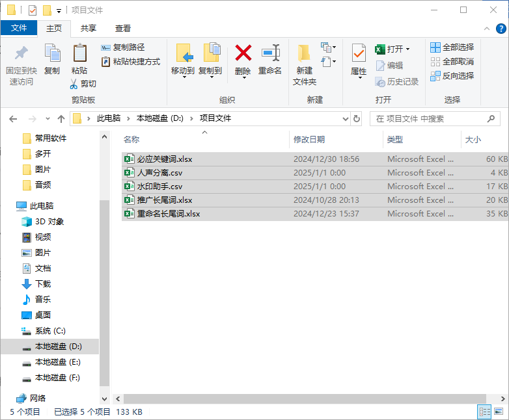509x420 pixels.
Task: Click the Delete (删除) red X icon
Action: click(243, 53)
